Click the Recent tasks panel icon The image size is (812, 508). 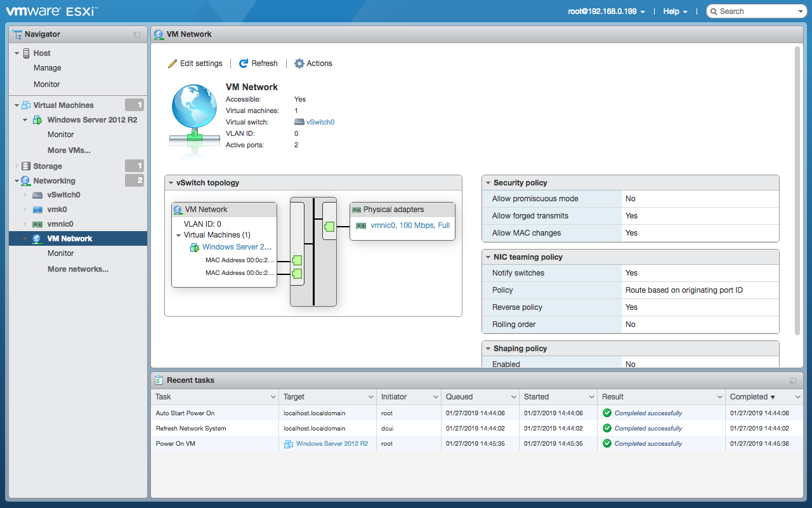coord(157,380)
